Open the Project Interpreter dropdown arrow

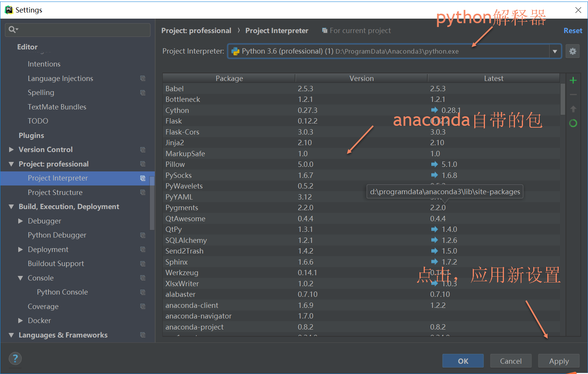[555, 51]
